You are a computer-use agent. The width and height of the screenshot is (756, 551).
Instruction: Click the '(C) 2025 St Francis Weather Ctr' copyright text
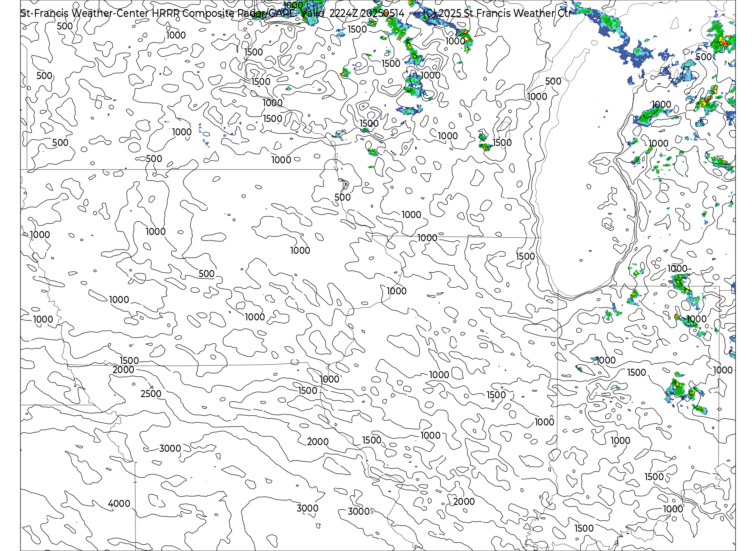497,13
